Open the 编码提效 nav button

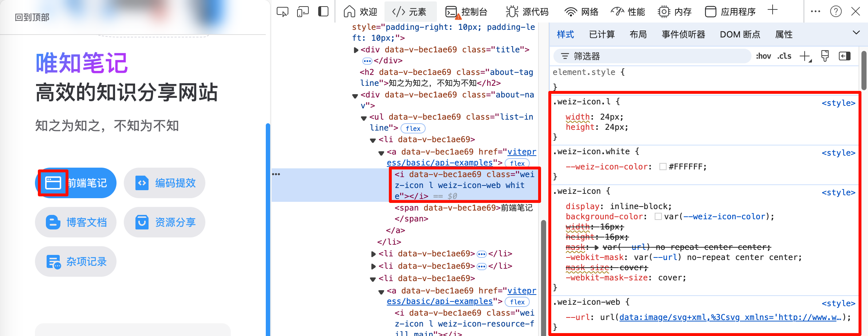[165, 183]
